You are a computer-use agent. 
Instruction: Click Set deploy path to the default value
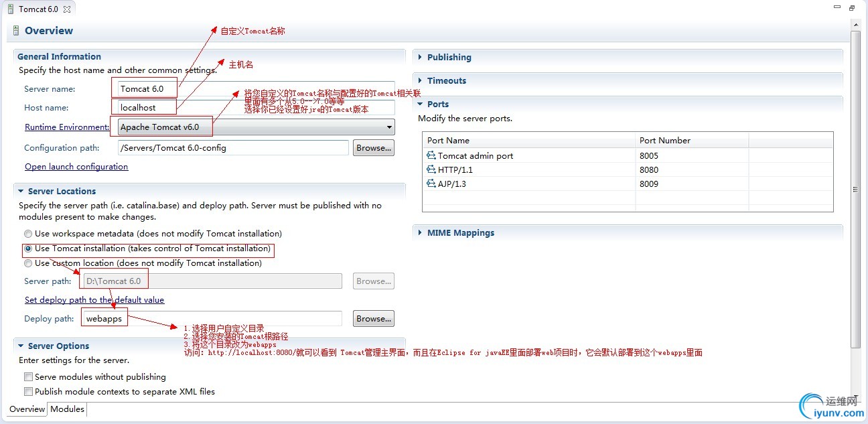point(94,300)
